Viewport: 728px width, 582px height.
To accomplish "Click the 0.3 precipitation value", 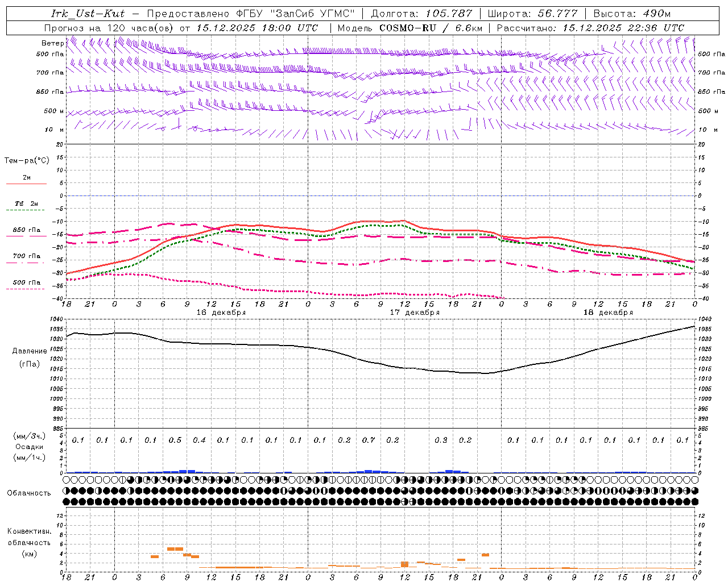I will (x=441, y=440).
